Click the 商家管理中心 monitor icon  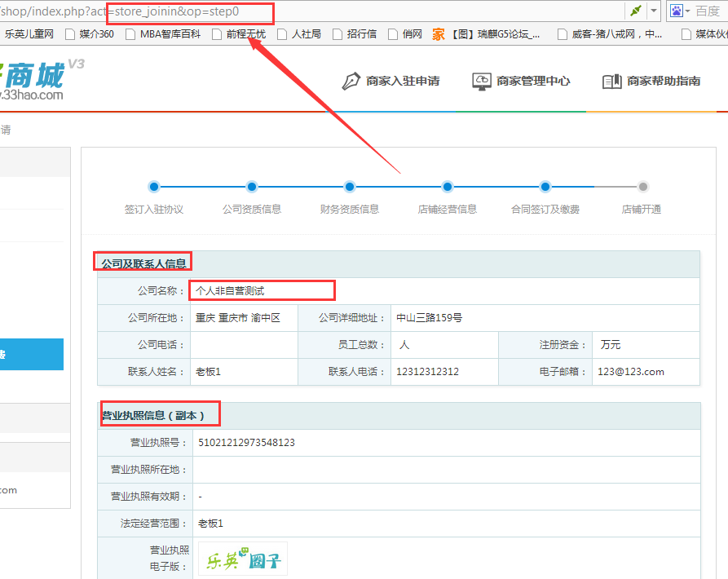482,82
